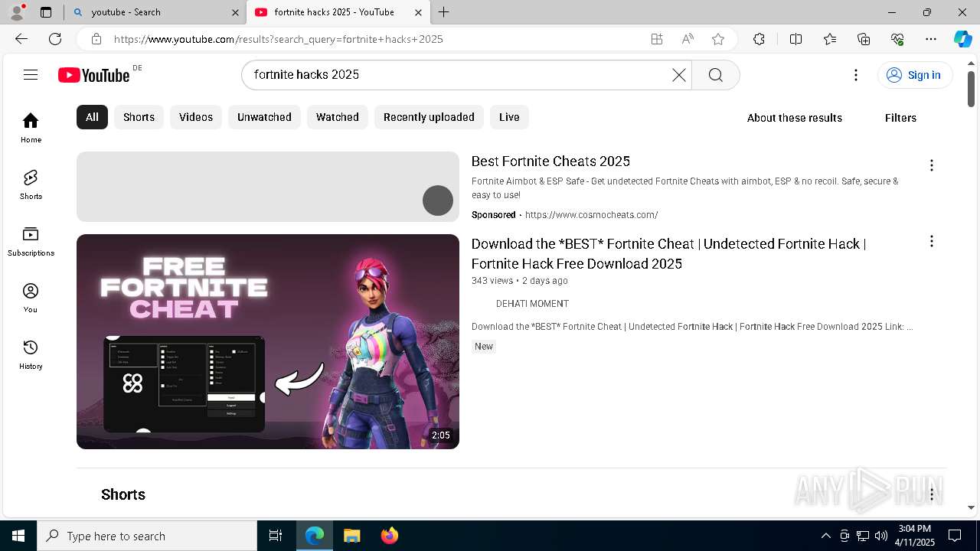Go to the YouTube logo home

[94, 75]
